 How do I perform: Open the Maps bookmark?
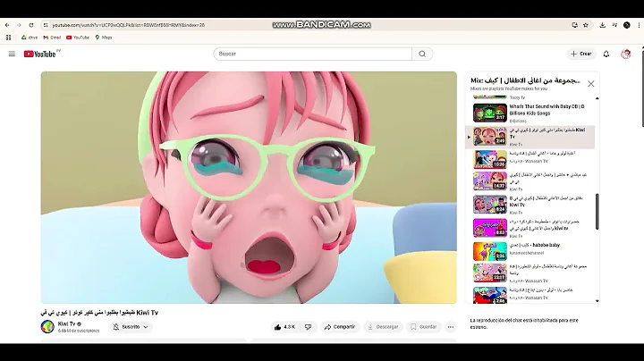pyautogui.click(x=104, y=38)
